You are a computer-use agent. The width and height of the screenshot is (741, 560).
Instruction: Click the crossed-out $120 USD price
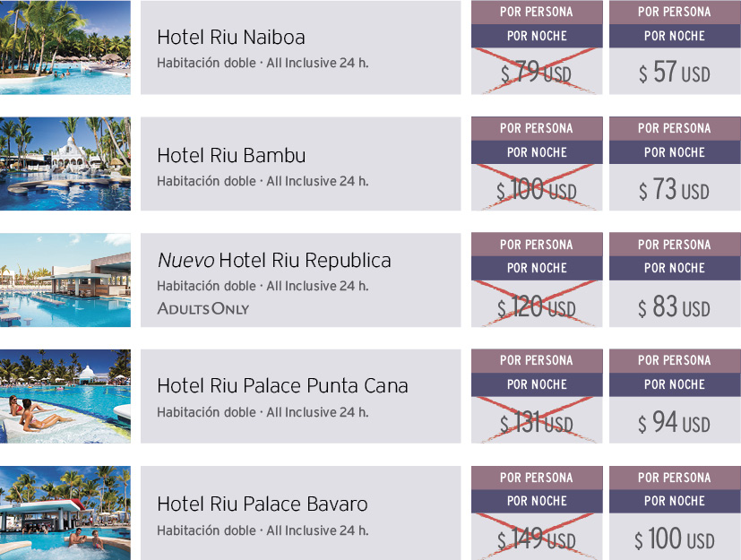pos(537,306)
